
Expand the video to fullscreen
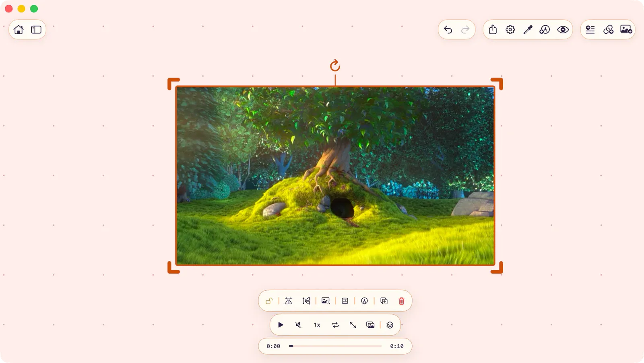click(x=353, y=325)
